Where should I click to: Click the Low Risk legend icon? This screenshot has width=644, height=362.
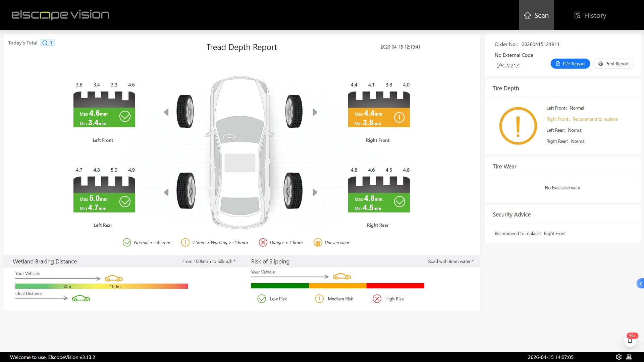[x=262, y=299]
